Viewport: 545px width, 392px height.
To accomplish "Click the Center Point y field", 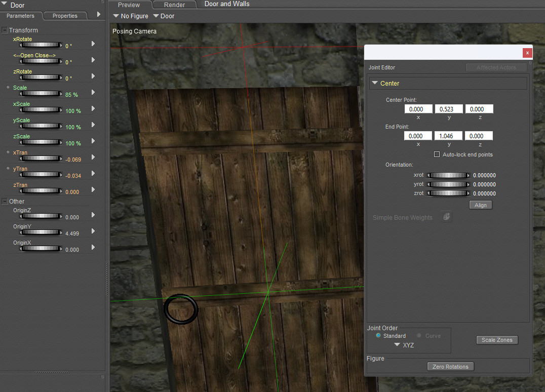I will point(449,109).
